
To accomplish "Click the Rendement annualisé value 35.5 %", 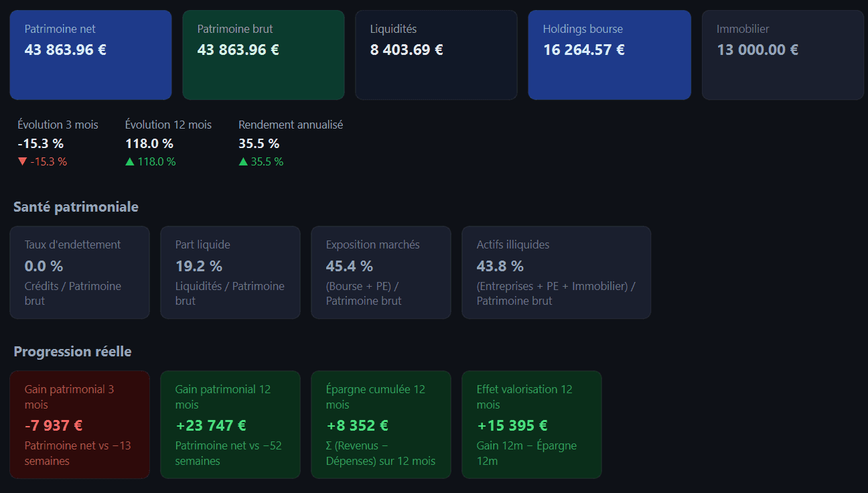I will click(259, 143).
